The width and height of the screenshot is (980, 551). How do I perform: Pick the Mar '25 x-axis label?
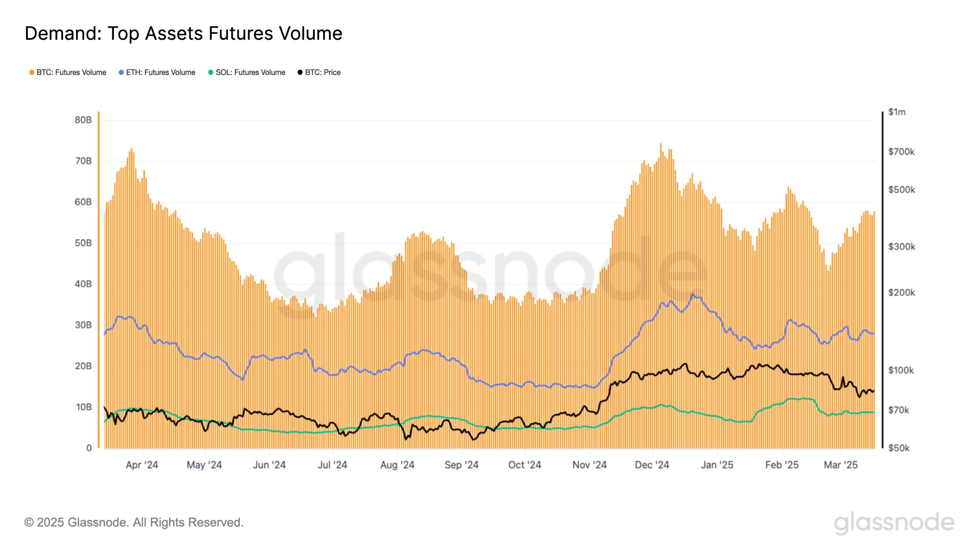click(841, 465)
